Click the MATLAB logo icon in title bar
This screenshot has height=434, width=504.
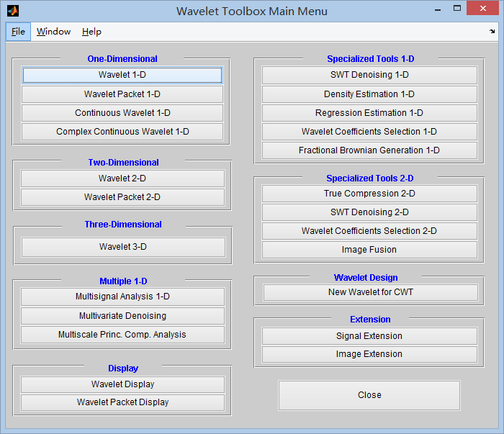[13, 11]
